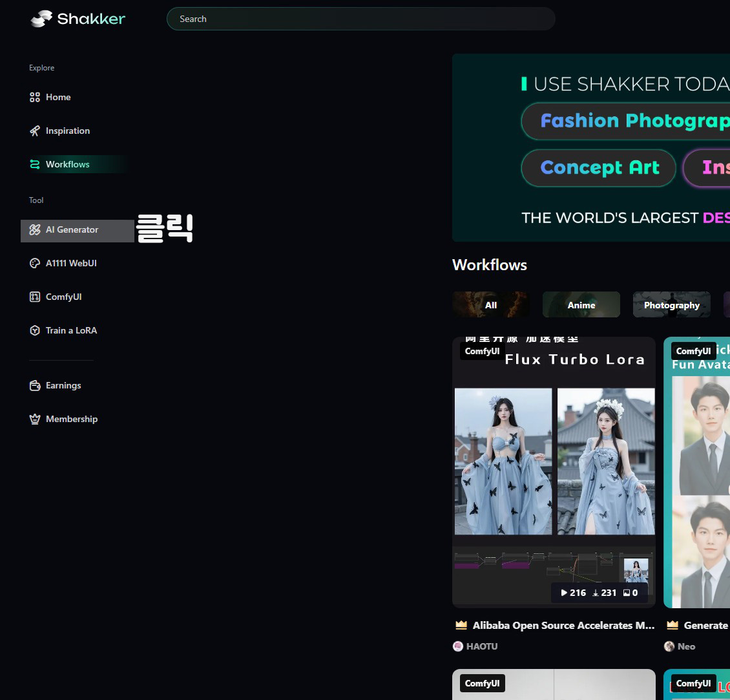Click the Tool section label
730x700 pixels.
(x=36, y=200)
